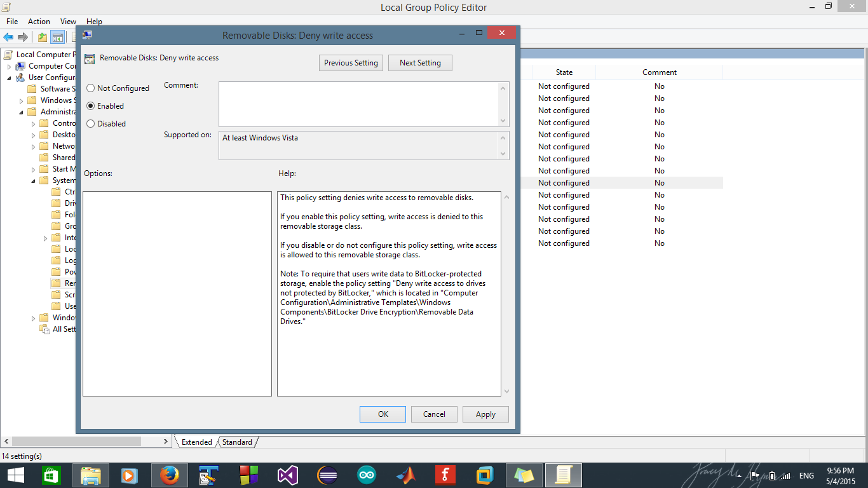The height and width of the screenshot is (488, 868).
Task: Switch to the Standard tab
Action: click(x=236, y=442)
